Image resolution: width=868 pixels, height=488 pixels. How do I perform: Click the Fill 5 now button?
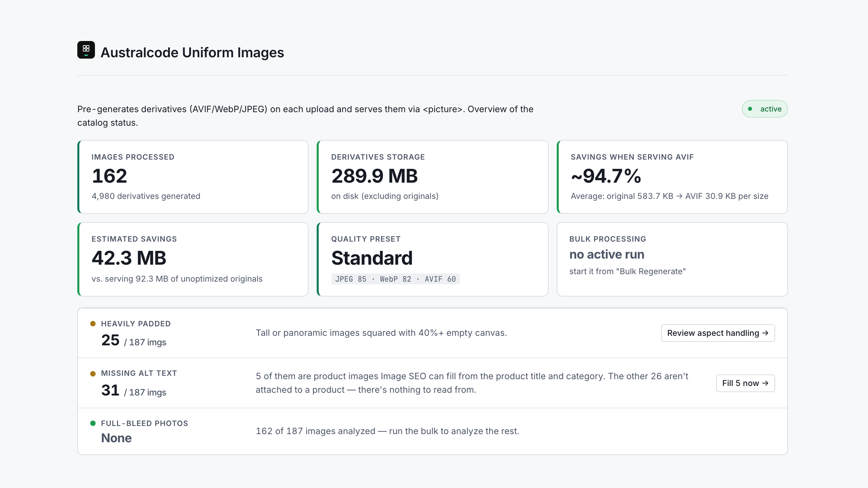click(x=745, y=383)
